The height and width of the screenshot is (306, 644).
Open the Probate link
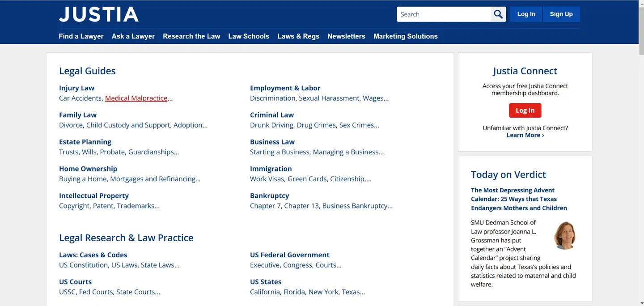coord(112,152)
